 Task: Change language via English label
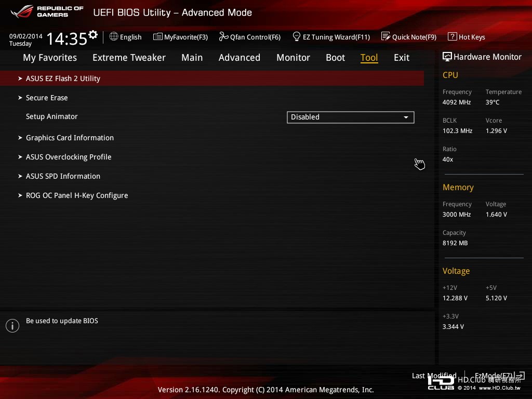pos(130,37)
